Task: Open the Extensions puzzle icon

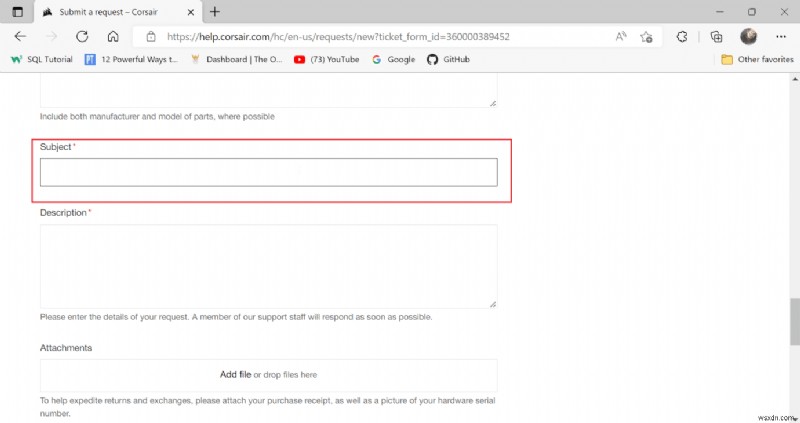Action: click(x=682, y=37)
